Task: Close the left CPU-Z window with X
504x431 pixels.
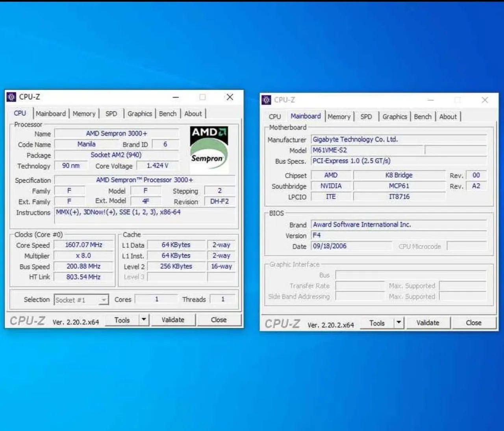Action: 230,97
